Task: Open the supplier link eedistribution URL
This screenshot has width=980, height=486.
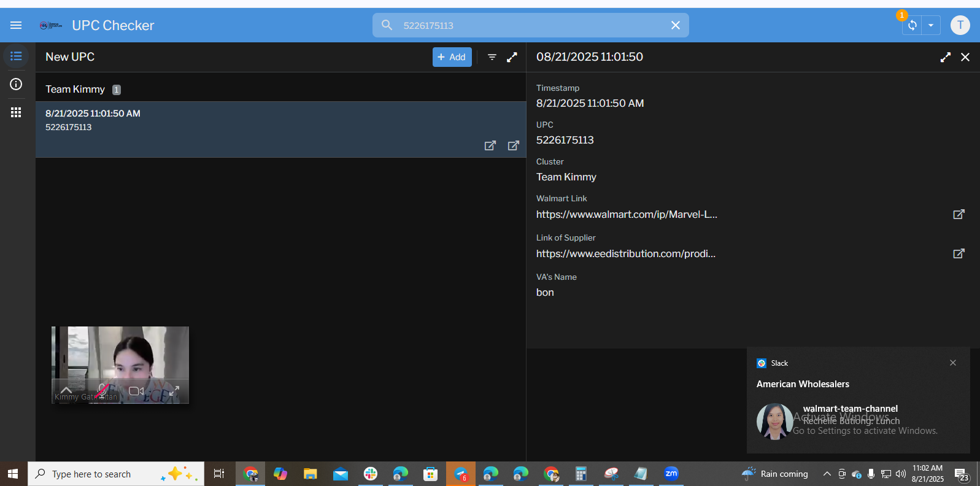Action: 959,253
